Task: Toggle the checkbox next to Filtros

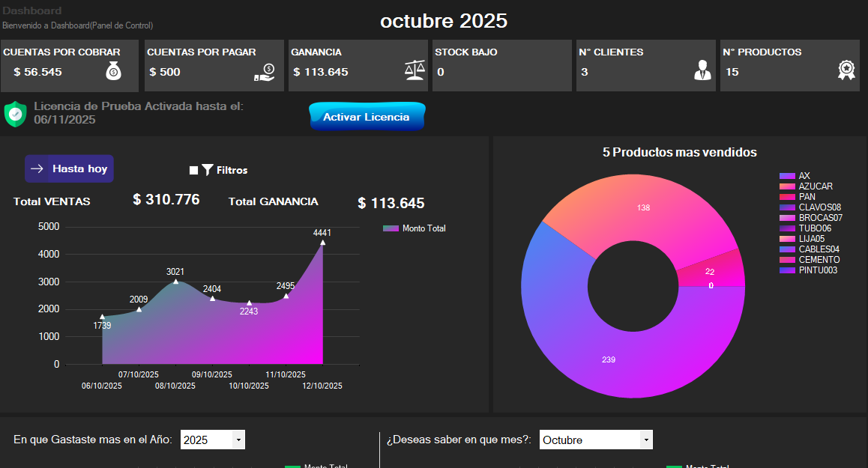Action: pyautogui.click(x=193, y=168)
